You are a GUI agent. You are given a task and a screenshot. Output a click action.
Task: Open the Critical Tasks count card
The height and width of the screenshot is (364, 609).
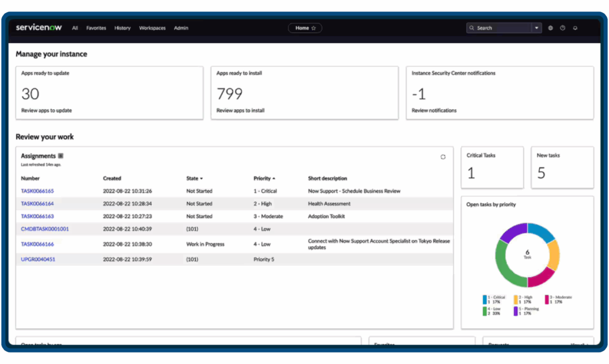pos(492,167)
